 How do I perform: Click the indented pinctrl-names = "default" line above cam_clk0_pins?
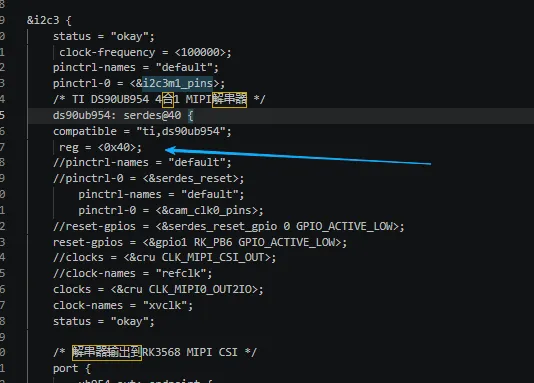[161, 194]
